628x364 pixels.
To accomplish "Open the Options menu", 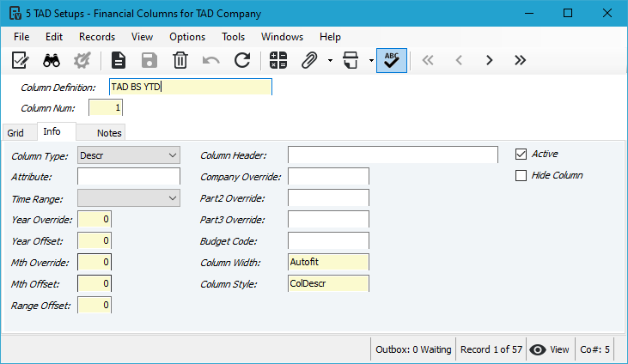I will (x=187, y=37).
